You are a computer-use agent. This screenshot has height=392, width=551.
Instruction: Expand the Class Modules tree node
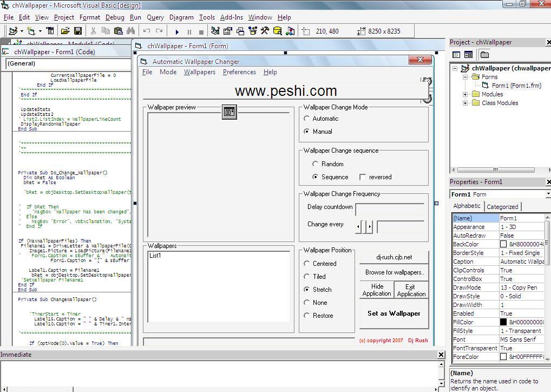[x=465, y=103]
